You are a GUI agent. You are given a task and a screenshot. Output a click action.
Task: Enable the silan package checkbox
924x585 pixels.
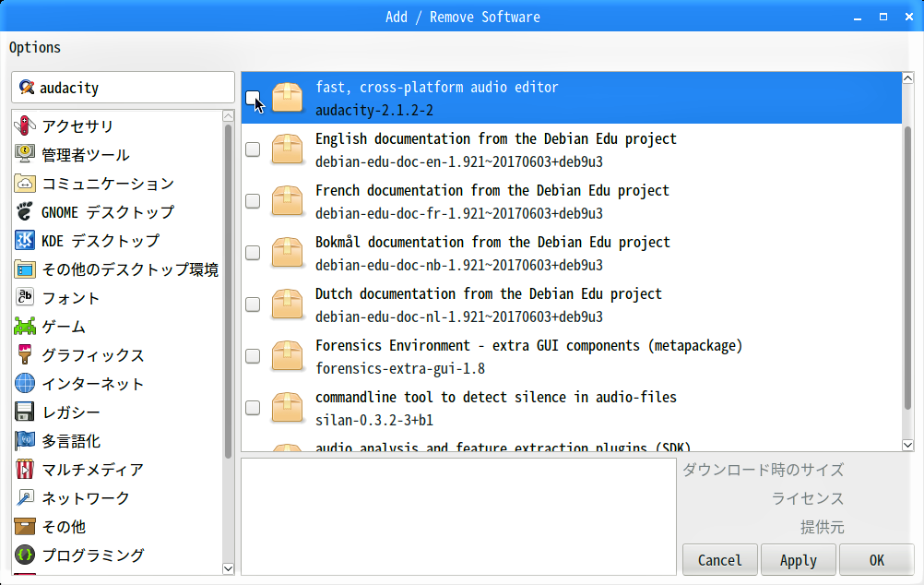coord(253,408)
